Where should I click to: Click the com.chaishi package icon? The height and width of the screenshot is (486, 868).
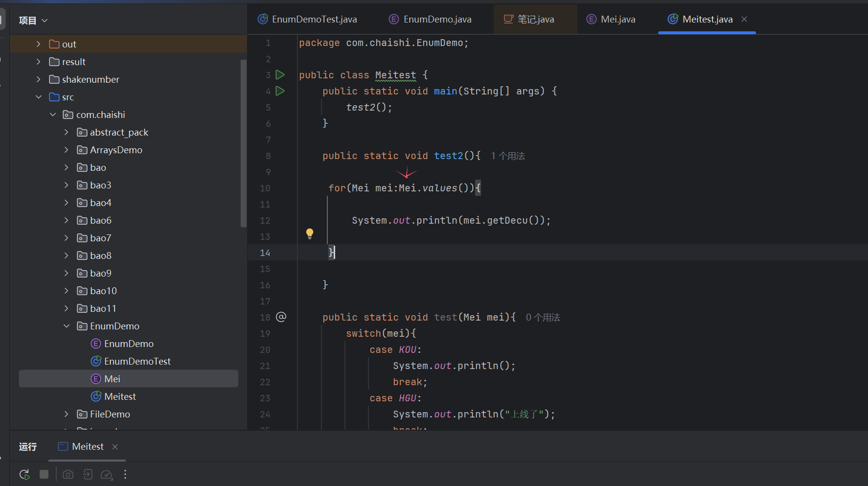(x=68, y=115)
